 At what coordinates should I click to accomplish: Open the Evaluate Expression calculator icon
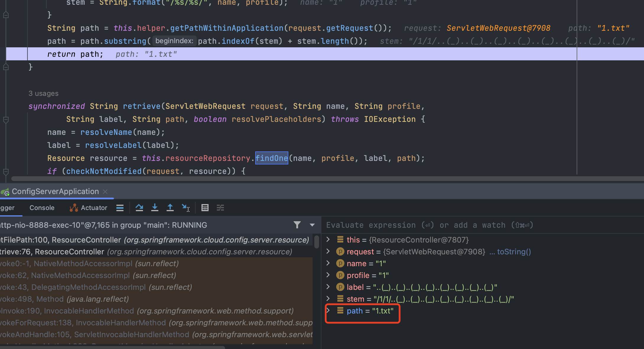[x=205, y=208]
